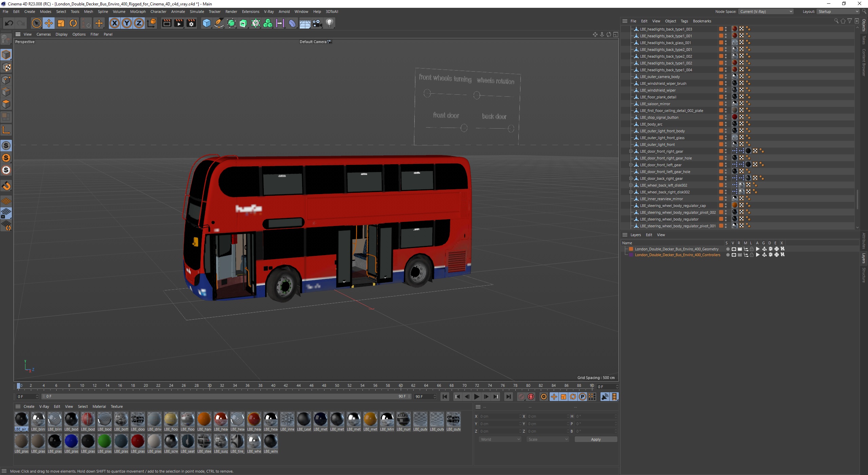
Task: Open Node Space dropdown
Action: (x=766, y=12)
